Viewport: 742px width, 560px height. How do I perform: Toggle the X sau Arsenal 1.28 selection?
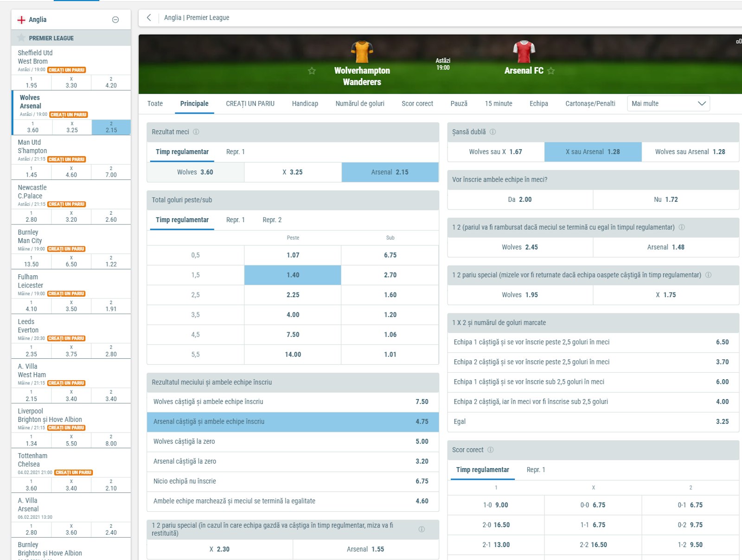pos(593,152)
